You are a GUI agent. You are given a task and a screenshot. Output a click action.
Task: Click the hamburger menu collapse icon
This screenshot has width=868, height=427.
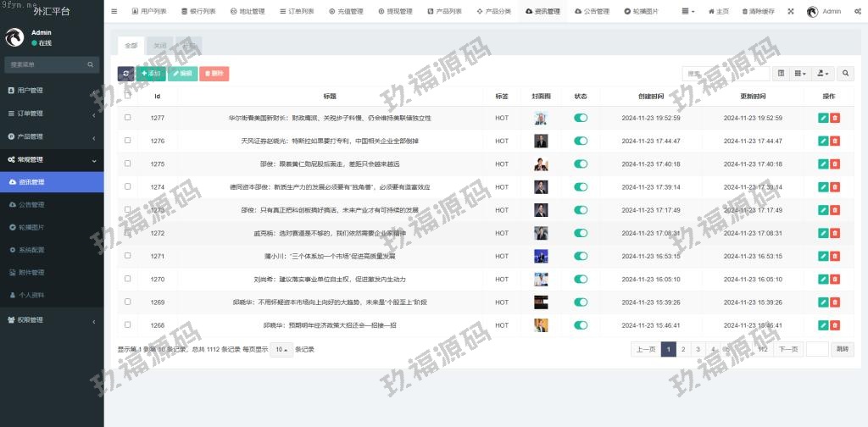pos(114,12)
